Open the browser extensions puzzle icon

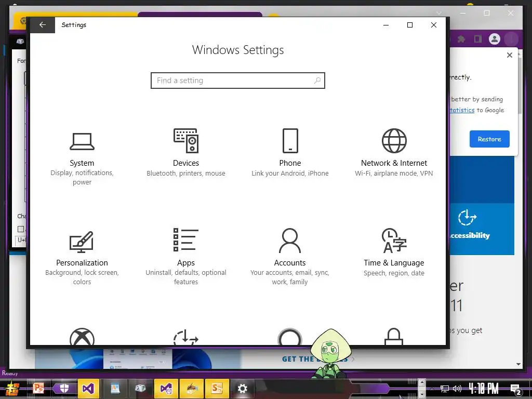[x=461, y=39]
